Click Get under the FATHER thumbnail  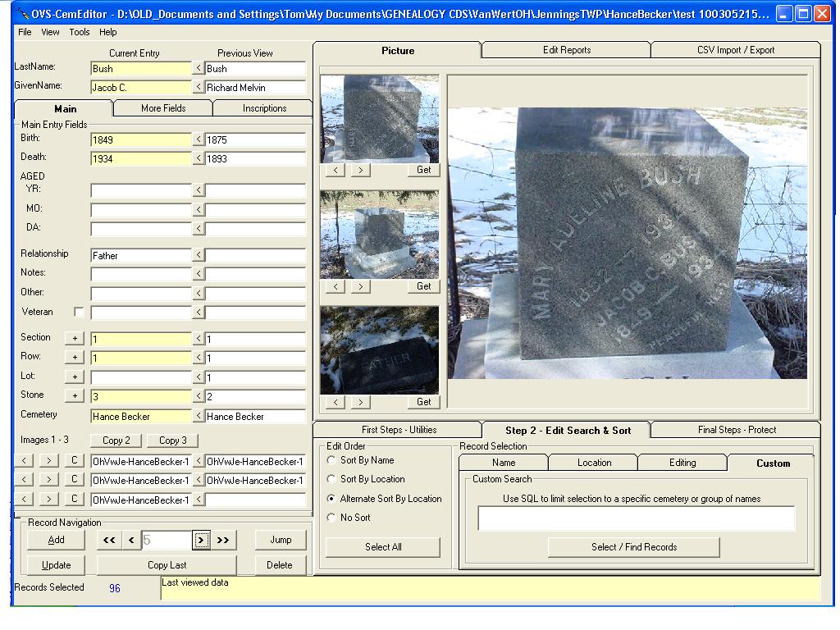point(424,402)
